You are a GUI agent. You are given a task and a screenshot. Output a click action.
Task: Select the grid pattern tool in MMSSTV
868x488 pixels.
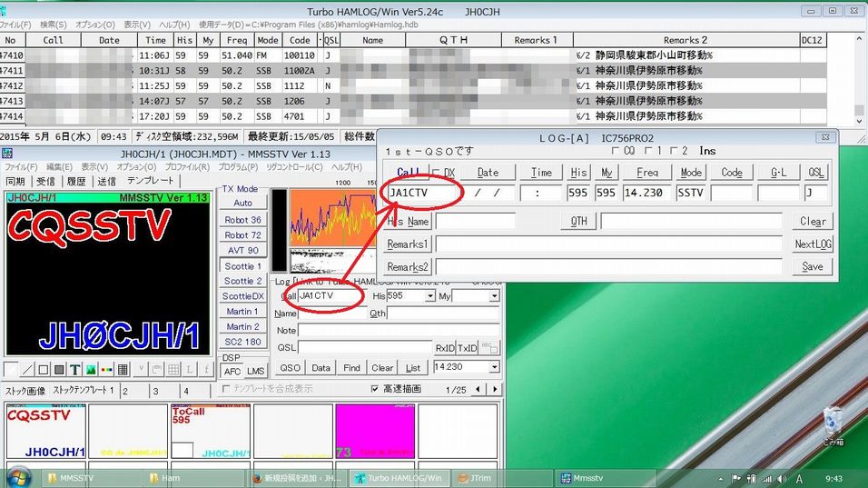tap(123, 370)
